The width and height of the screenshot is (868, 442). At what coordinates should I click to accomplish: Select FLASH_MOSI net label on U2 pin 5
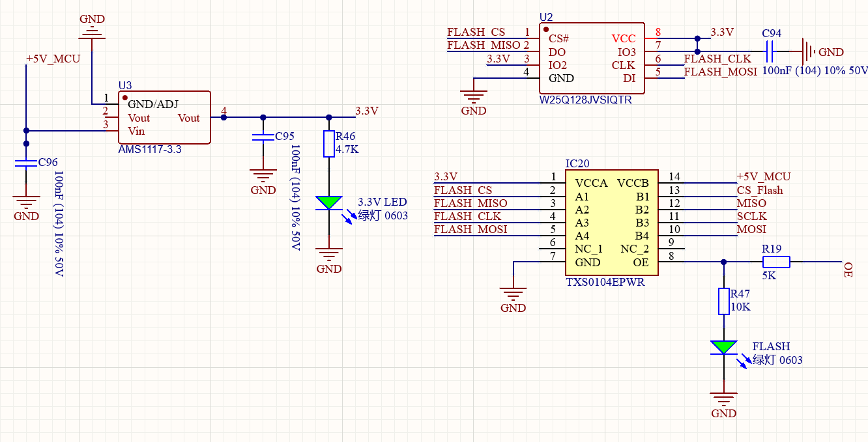click(x=721, y=72)
